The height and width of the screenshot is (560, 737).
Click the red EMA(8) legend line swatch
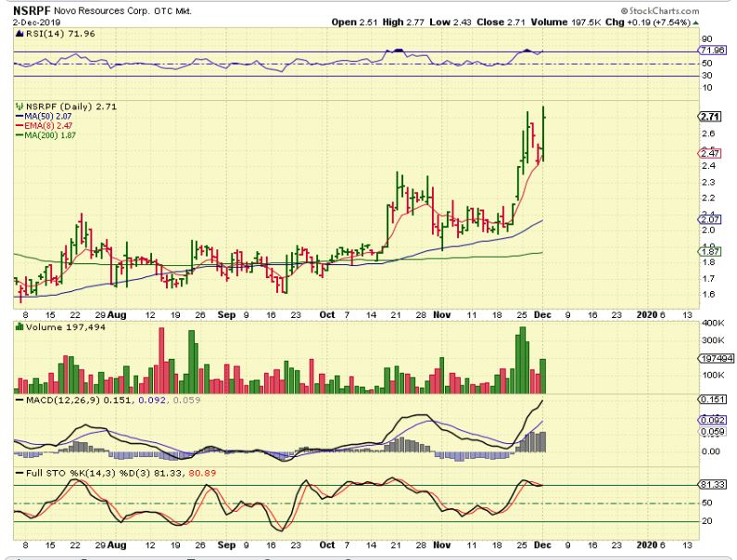tap(19, 125)
